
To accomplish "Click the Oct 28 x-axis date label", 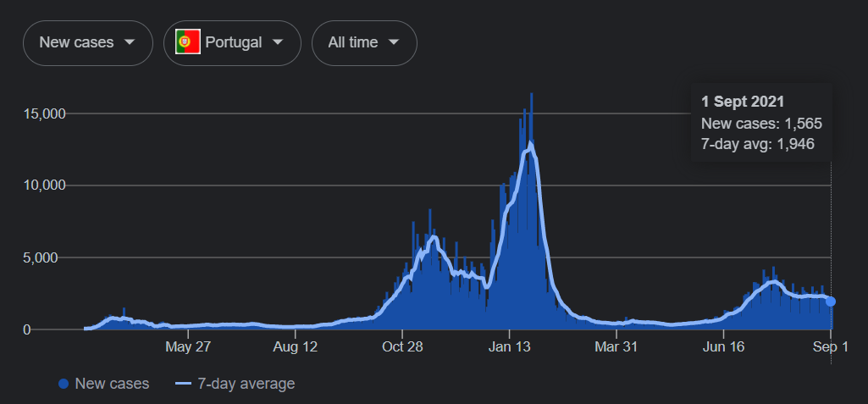I will 402,346.
